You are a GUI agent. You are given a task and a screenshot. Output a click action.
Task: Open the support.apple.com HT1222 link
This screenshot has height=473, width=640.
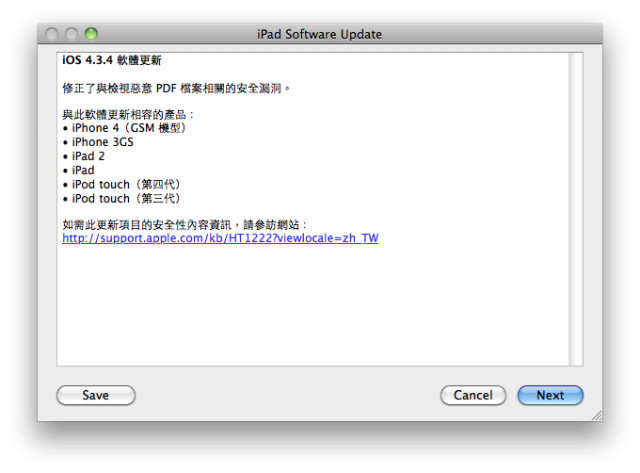pos(220,238)
